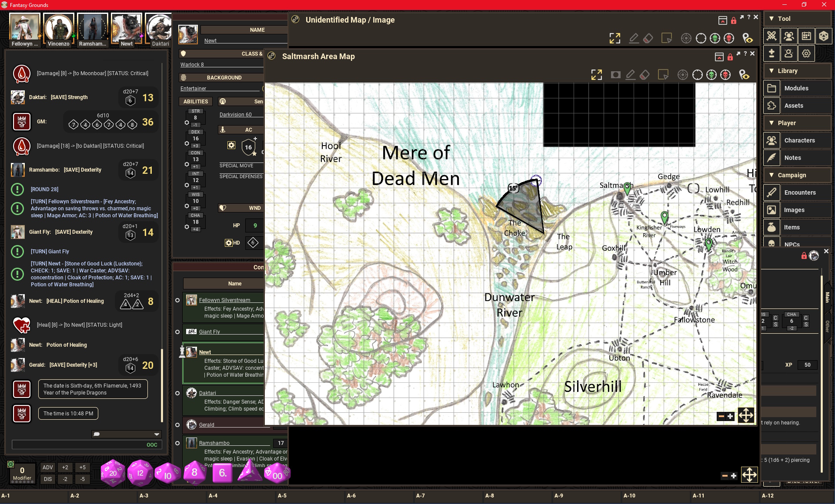Open Fellowyn Silverstream combat tracker link

224,300
